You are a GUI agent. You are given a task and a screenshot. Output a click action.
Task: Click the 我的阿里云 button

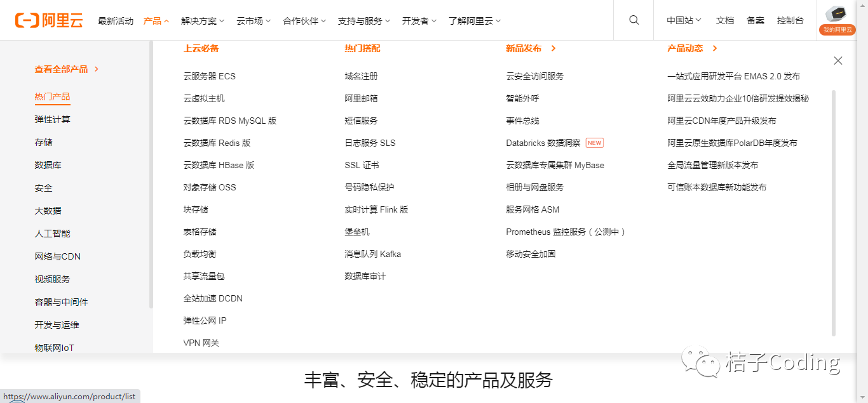(837, 30)
